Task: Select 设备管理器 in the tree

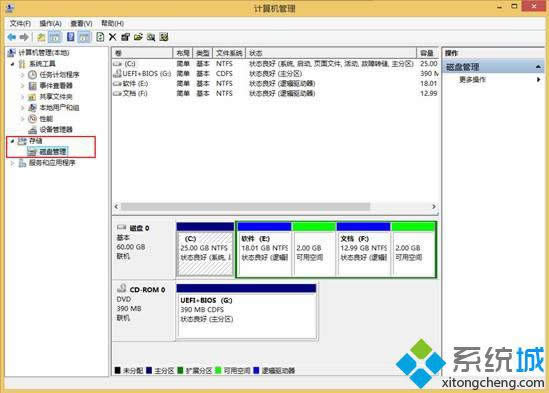Action: click(x=56, y=130)
